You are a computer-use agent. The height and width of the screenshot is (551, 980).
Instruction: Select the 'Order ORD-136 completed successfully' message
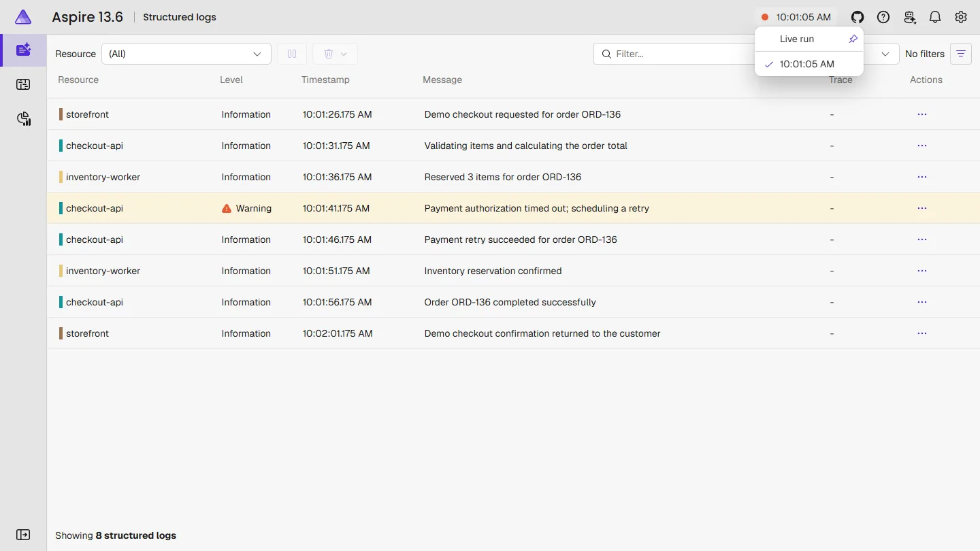(x=510, y=302)
